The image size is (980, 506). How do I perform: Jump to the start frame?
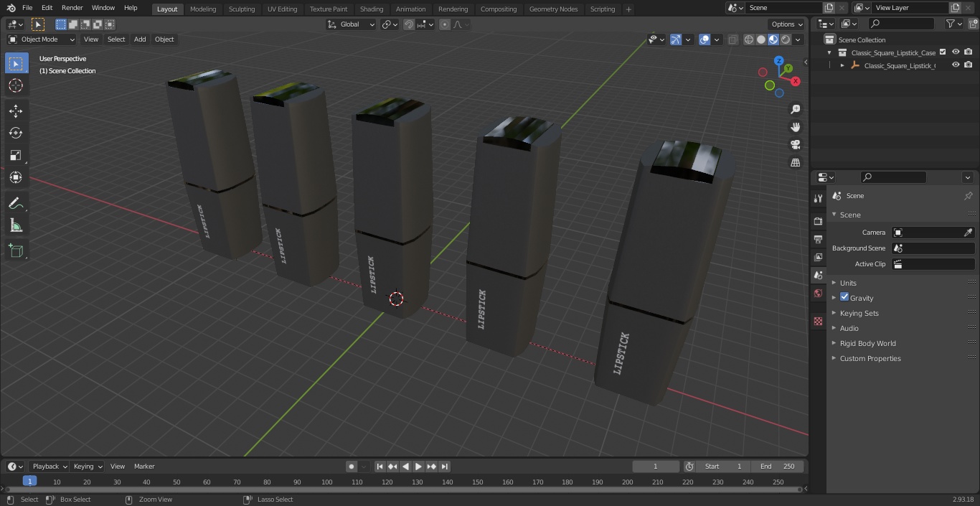380,467
